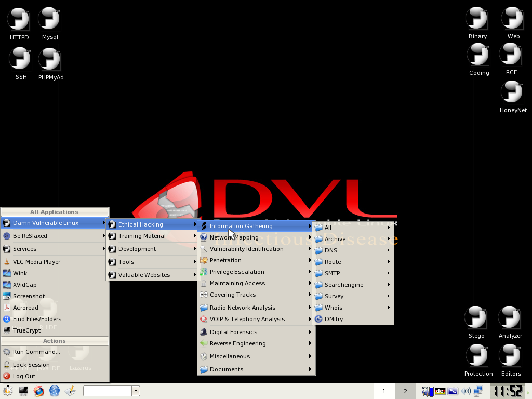Open the Stego desktop icon
Viewport: 532px width, 399px height.
(476, 317)
